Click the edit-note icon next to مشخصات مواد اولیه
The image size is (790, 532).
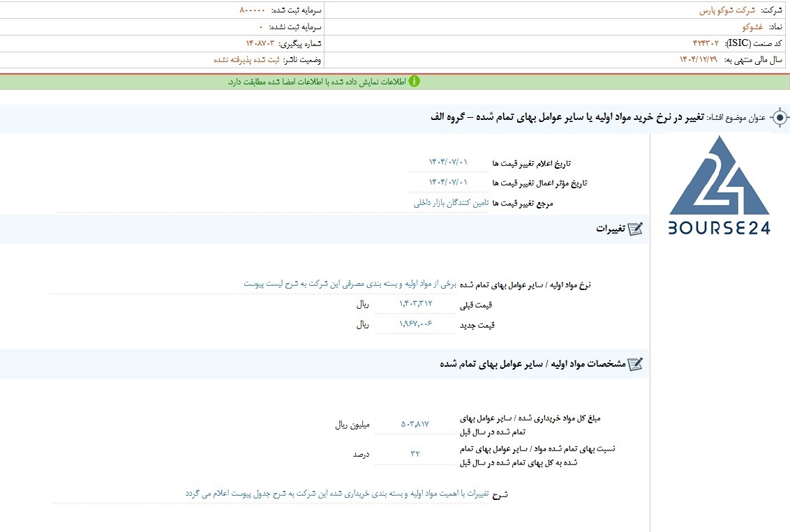coord(635,364)
